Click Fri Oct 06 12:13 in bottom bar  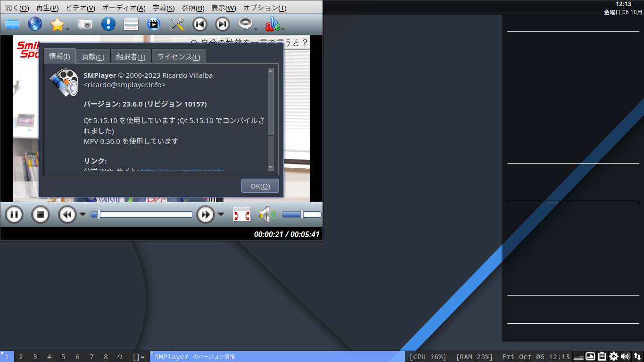536,357
